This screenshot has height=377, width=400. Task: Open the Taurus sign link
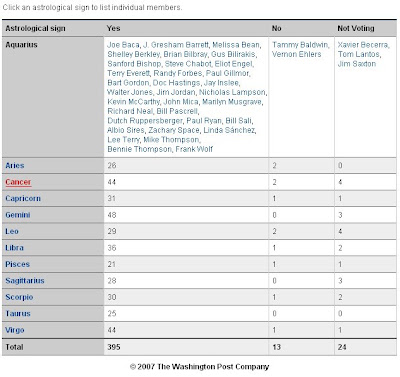tap(18, 313)
